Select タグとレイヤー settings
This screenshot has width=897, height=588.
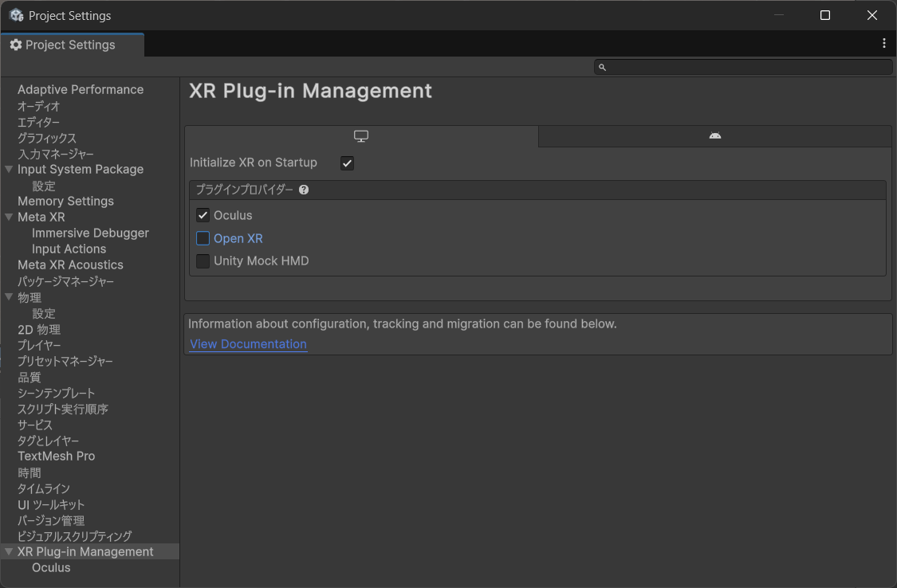(x=48, y=441)
